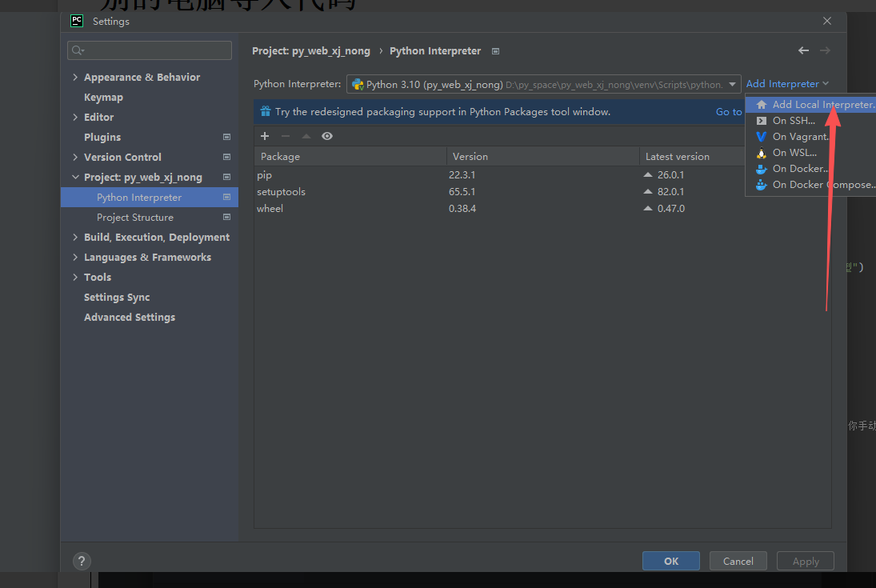876x588 pixels.
Task: Click the Version column header
Action: click(x=543, y=157)
